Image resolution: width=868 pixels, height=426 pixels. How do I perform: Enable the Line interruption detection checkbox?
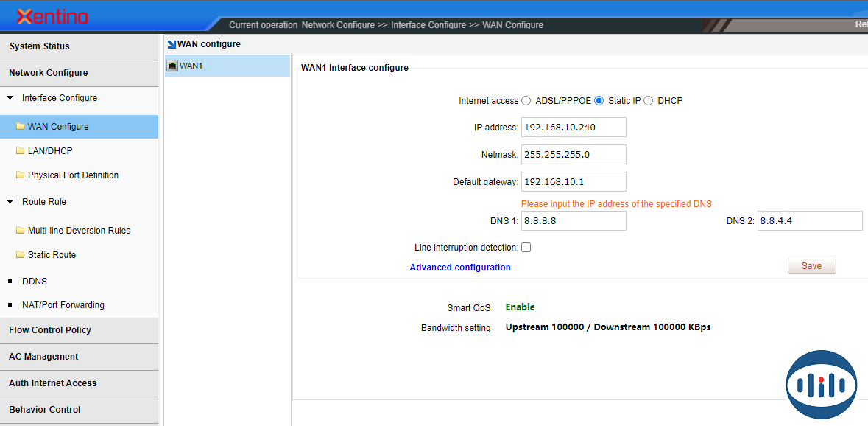click(526, 248)
